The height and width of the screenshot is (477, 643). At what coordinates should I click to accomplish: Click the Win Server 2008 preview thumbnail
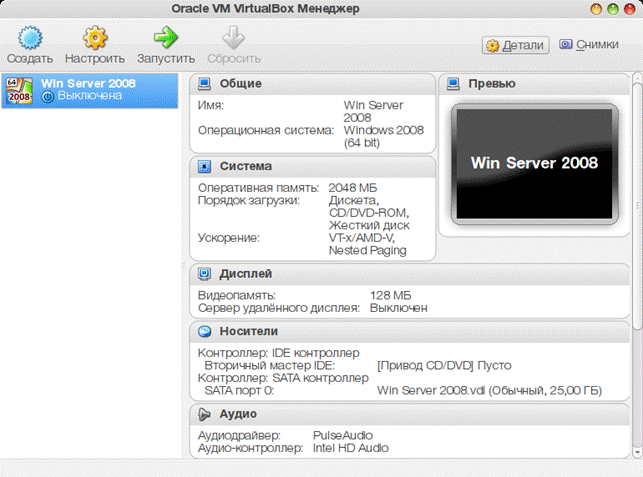point(534,164)
